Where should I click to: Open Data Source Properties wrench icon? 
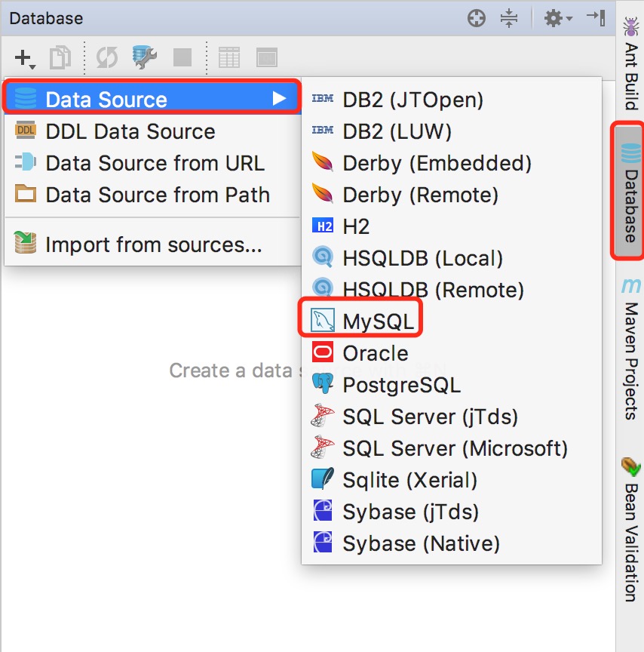[x=144, y=57]
